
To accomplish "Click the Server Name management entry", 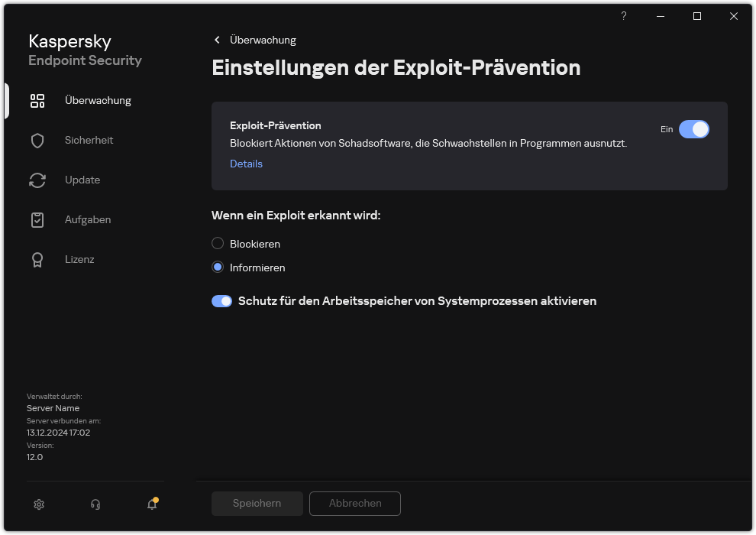I will click(x=53, y=408).
